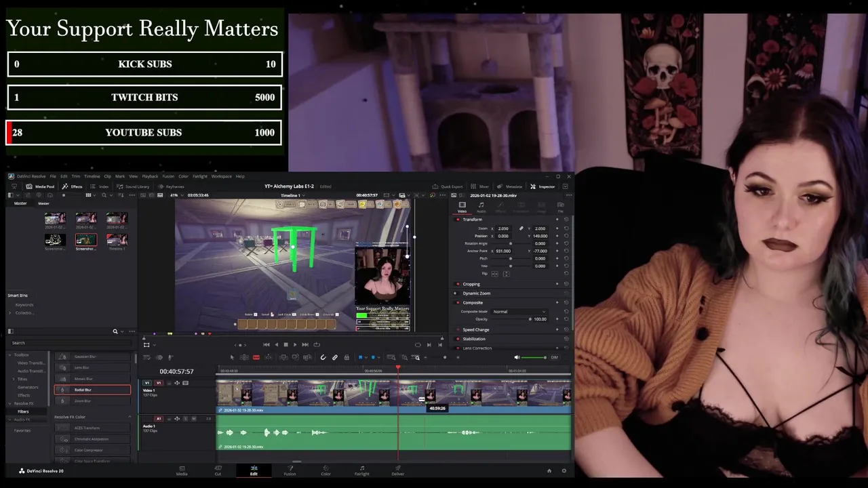Image resolution: width=868 pixels, height=488 pixels.
Task: Open the Workspace menu
Action: 221,176
